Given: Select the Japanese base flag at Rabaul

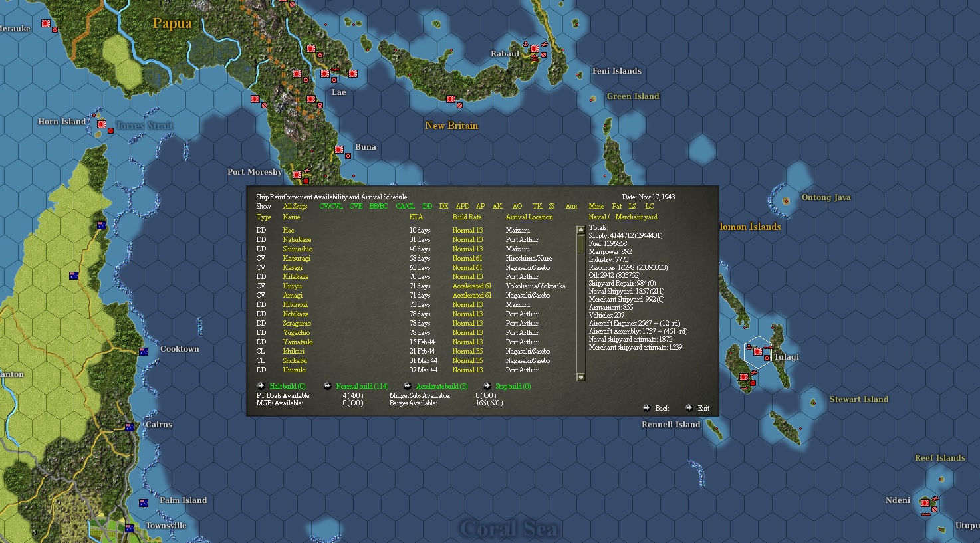Looking at the screenshot, I should [534, 49].
